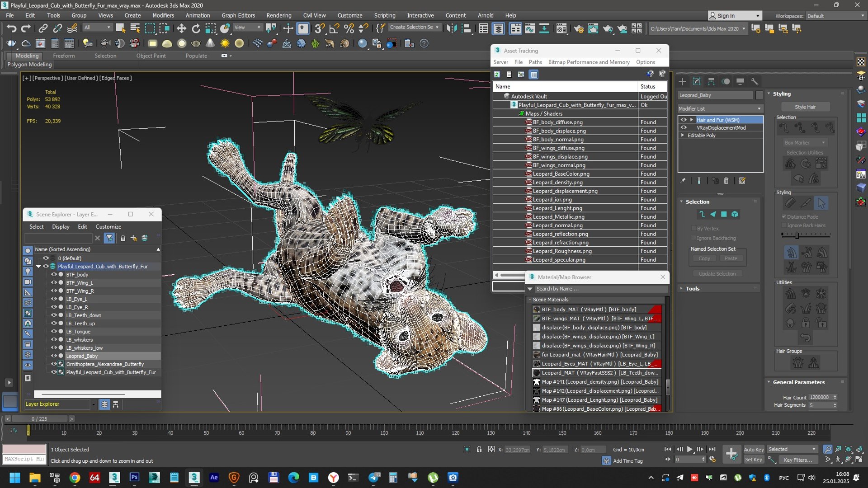Collapse the General Parameters rollout
This screenshot has width=868, height=488.
point(769,382)
